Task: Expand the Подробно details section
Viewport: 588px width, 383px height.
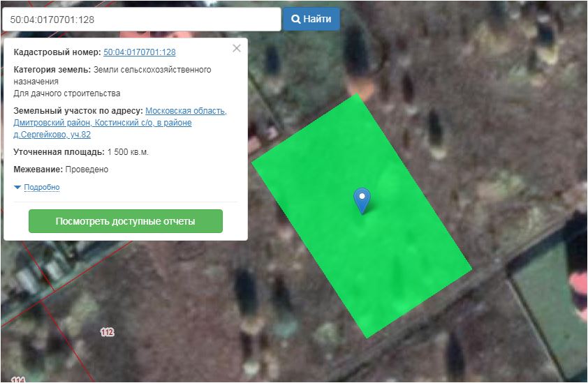Action: click(41, 188)
